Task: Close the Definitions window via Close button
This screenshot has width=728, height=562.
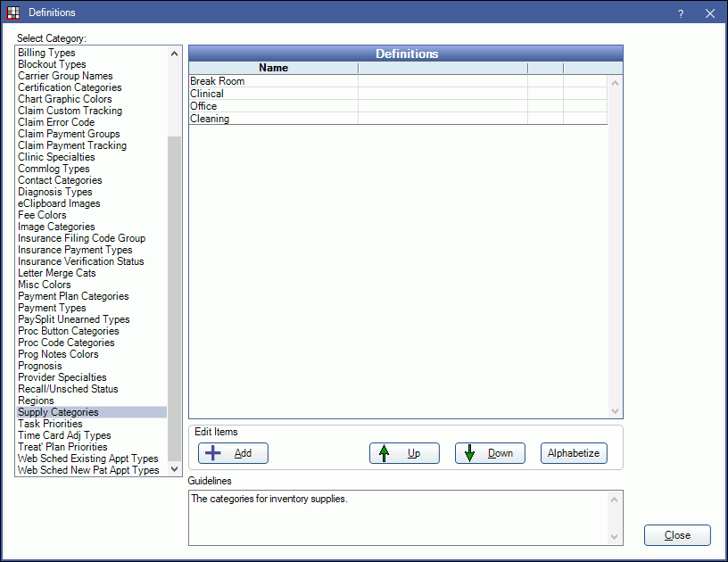Action: pyautogui.click(x=677, y=535)
